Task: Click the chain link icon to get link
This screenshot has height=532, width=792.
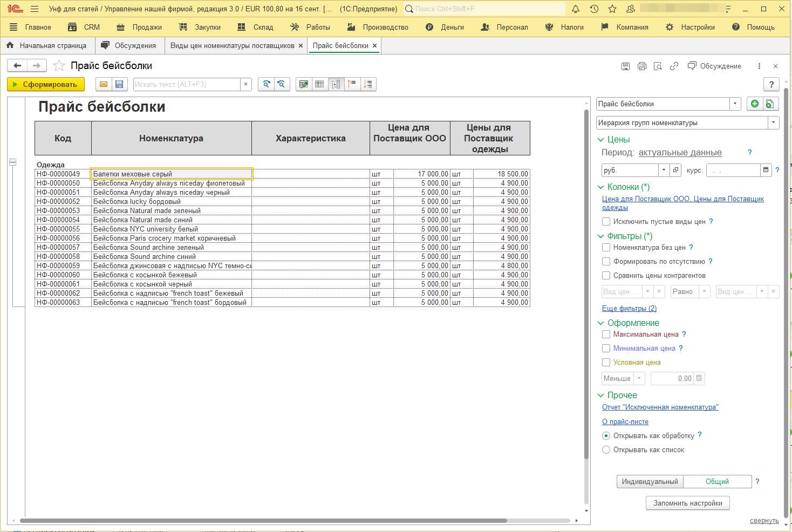Action: (674, 66)
